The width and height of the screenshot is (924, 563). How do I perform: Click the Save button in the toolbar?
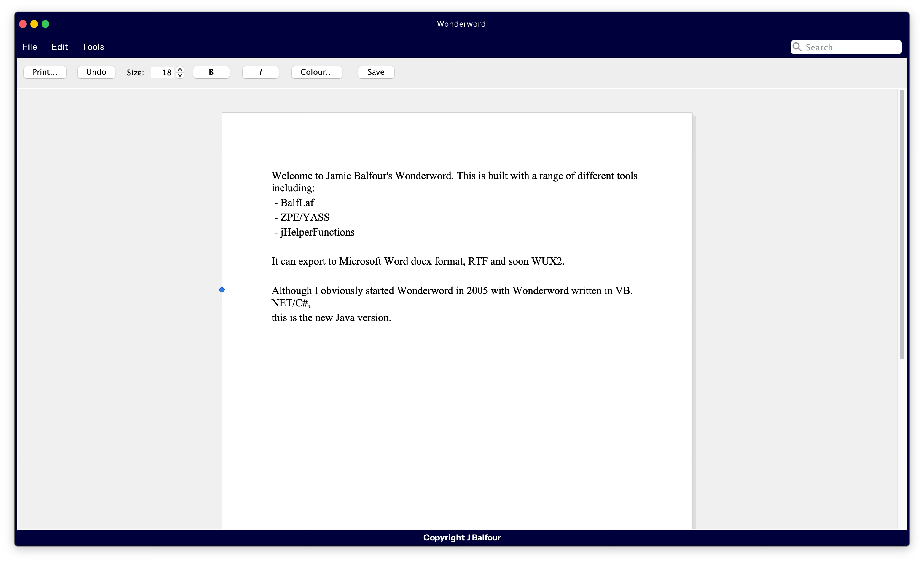pyautogui.click(x=376, y=72)
